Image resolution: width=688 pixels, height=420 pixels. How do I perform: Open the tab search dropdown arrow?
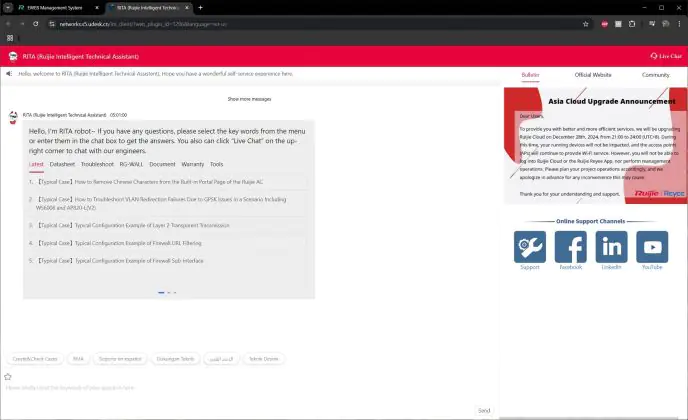coord(8,7)
